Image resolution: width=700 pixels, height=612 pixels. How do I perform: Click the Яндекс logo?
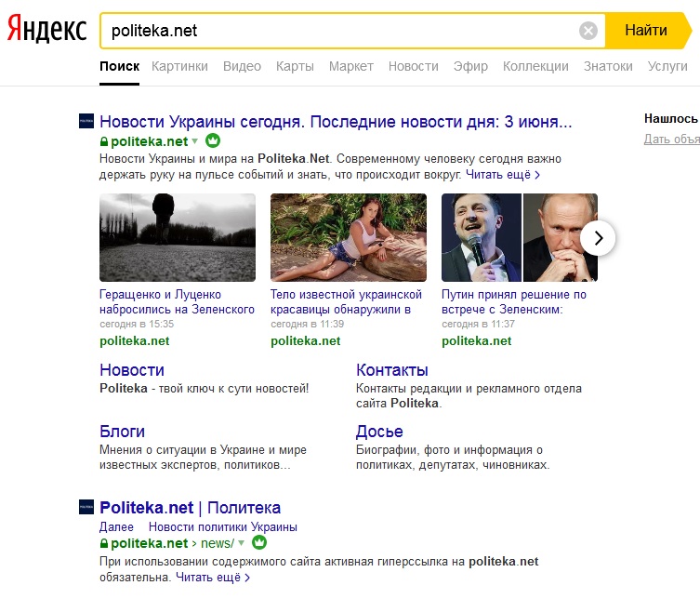pyautogui.click(x=46, y=29)
